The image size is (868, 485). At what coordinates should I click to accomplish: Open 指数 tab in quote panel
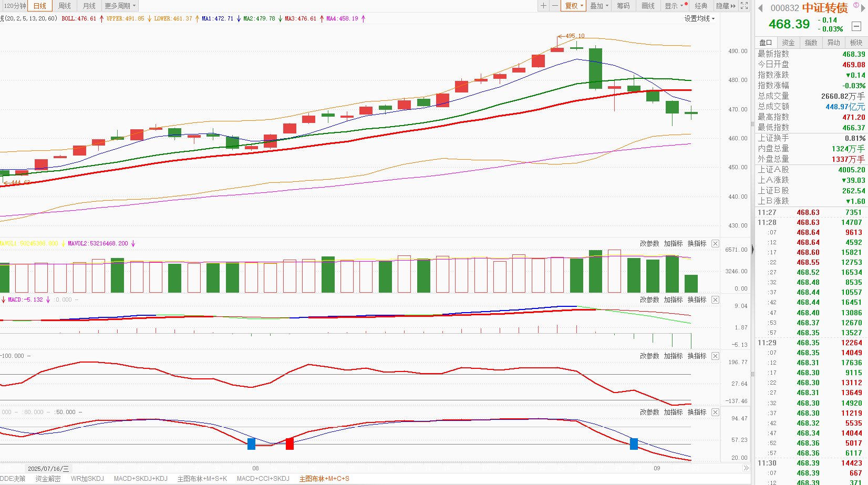[811, 43]
